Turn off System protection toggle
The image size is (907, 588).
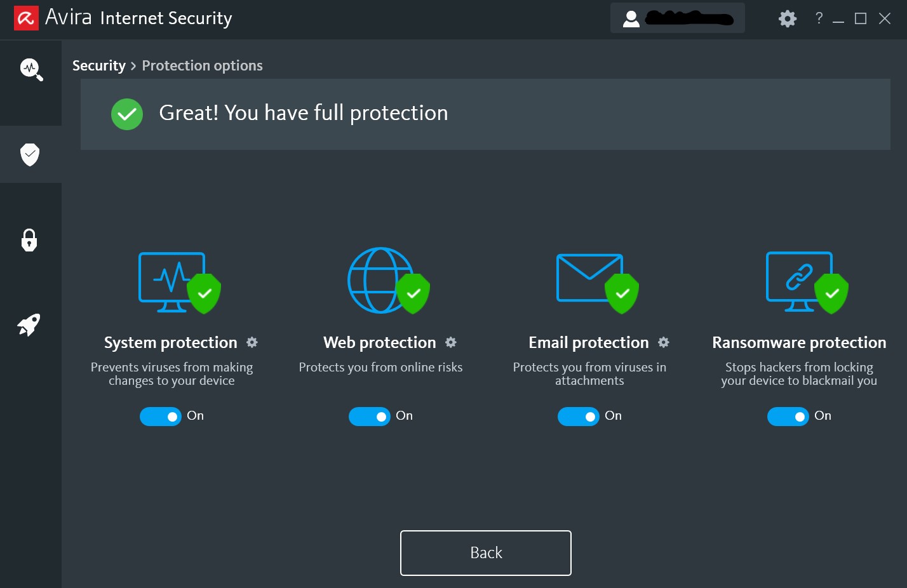point(161,417)
